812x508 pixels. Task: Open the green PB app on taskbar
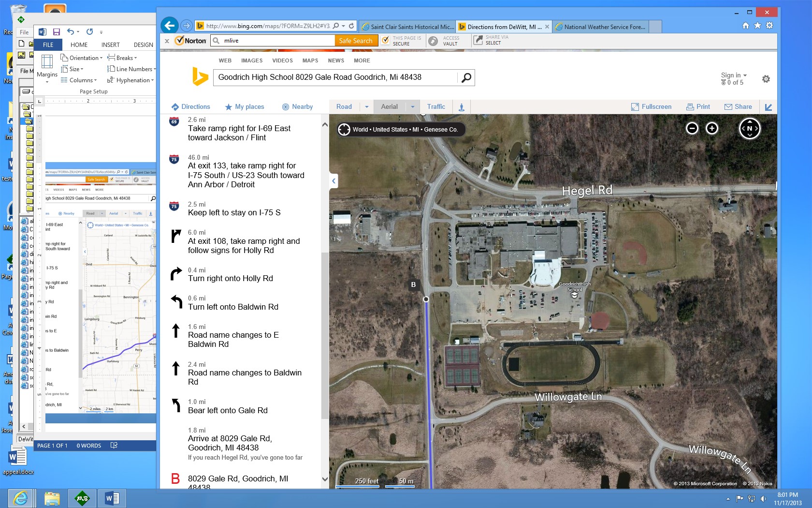click(x=82, y=498)
